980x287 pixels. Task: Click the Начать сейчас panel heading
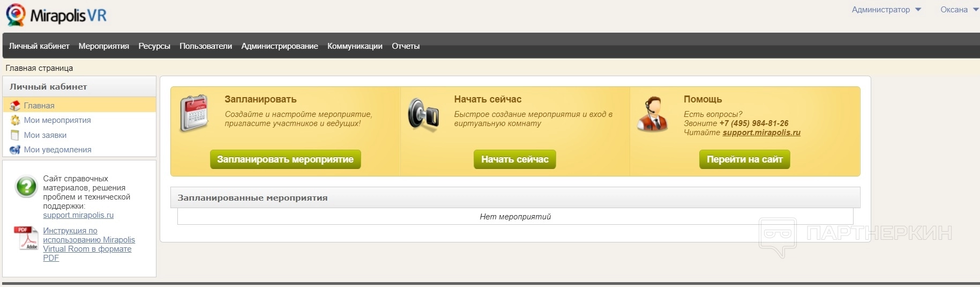(488, 99)
